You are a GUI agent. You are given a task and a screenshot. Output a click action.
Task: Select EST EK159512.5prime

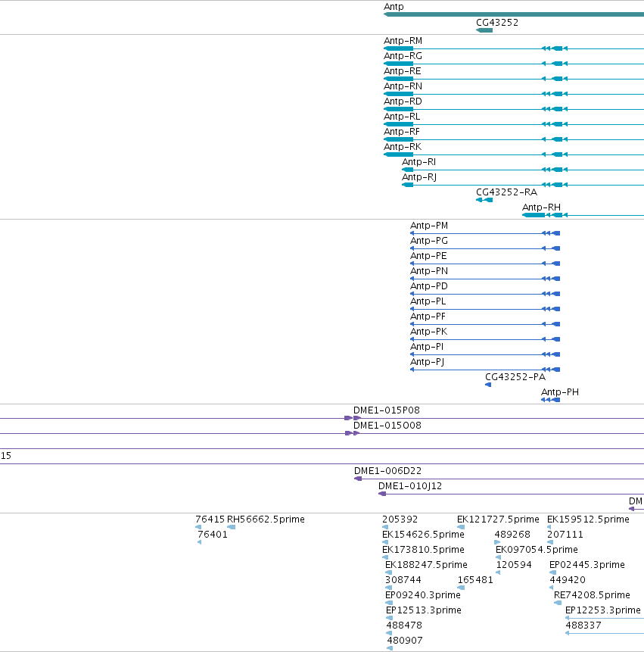(x=588, y=519)
